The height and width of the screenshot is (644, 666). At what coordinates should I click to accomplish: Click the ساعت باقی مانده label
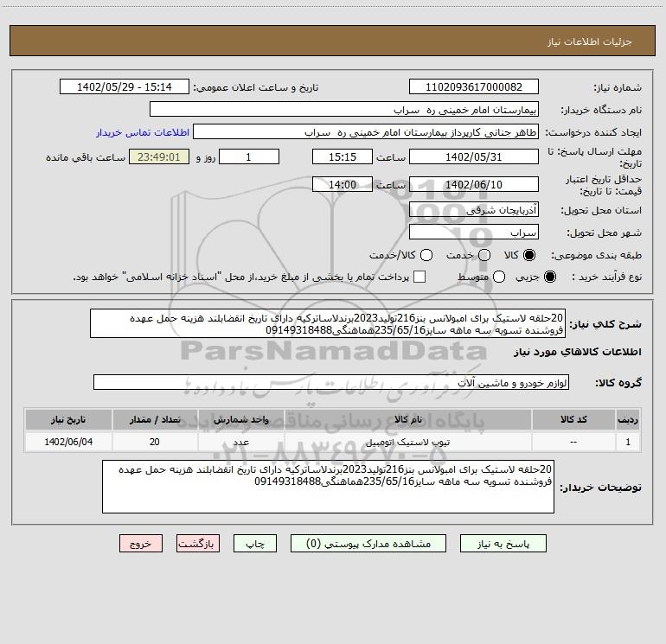[86, 157]
